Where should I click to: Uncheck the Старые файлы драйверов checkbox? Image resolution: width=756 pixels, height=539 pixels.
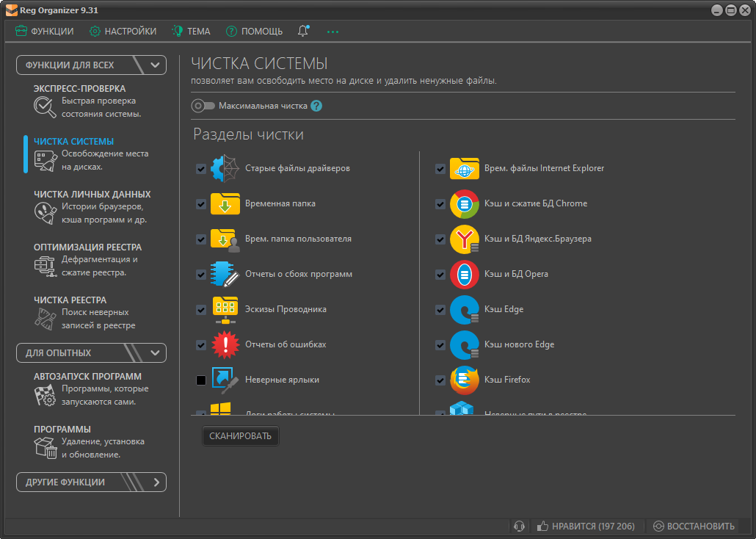click(x=201, y=169)
